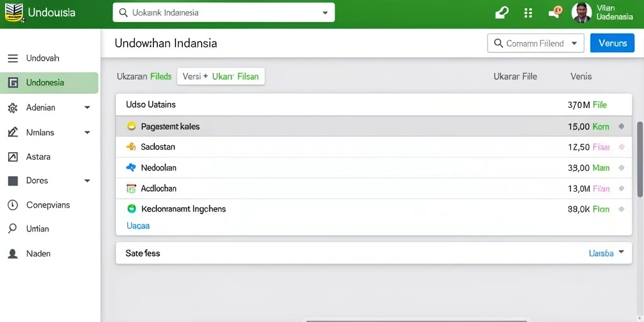
Task: Open the notifications megaphone icon
Action: [x=555, y=13]
